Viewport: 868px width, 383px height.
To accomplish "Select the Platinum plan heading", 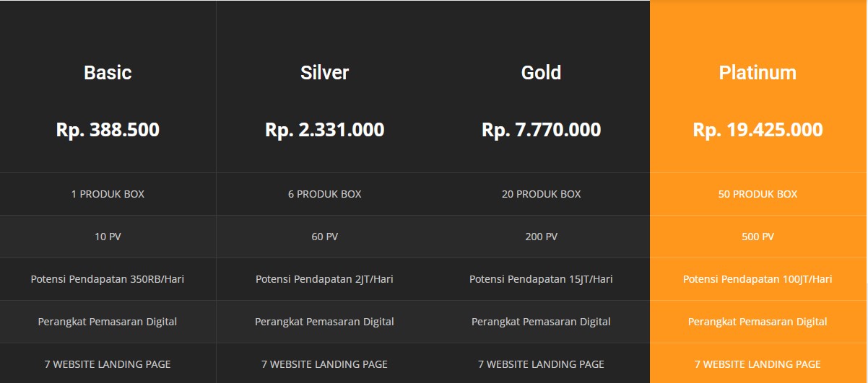I will coord(758,73).
